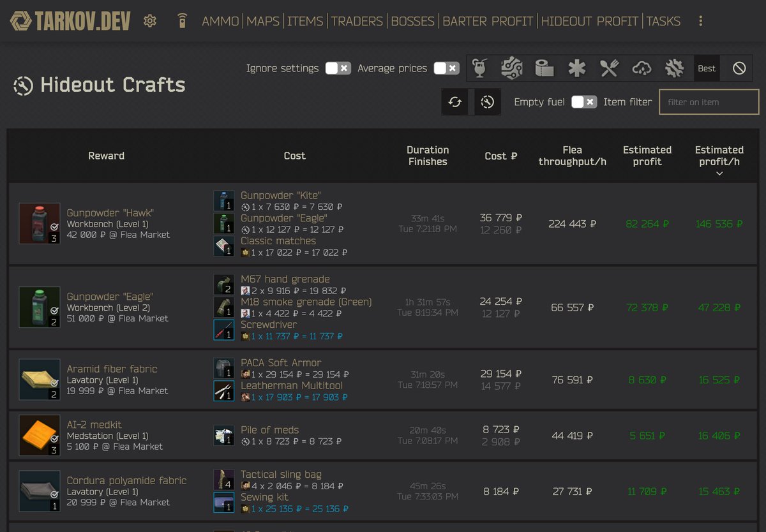
Task: Click the Tarkov.dev logo
Action: click(x=70, y=21)
